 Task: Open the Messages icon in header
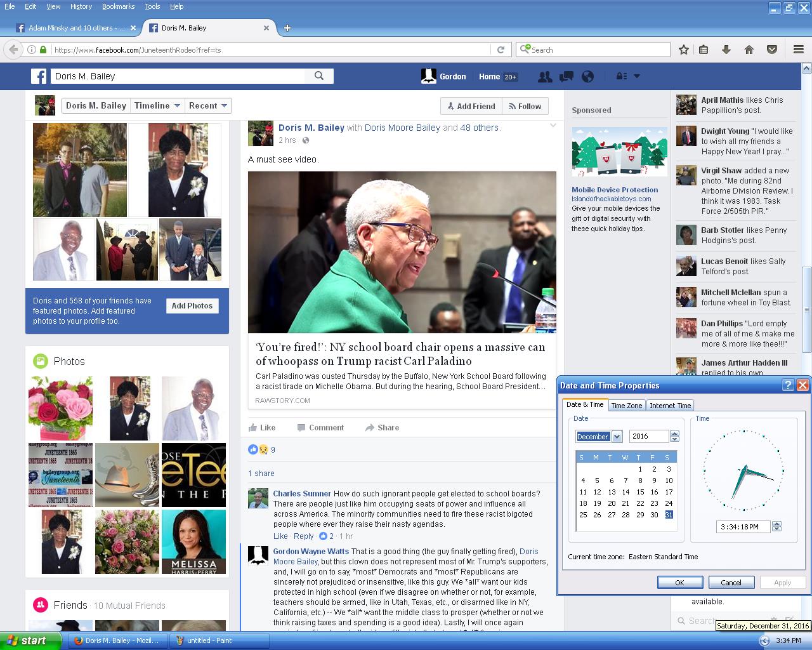566,77
